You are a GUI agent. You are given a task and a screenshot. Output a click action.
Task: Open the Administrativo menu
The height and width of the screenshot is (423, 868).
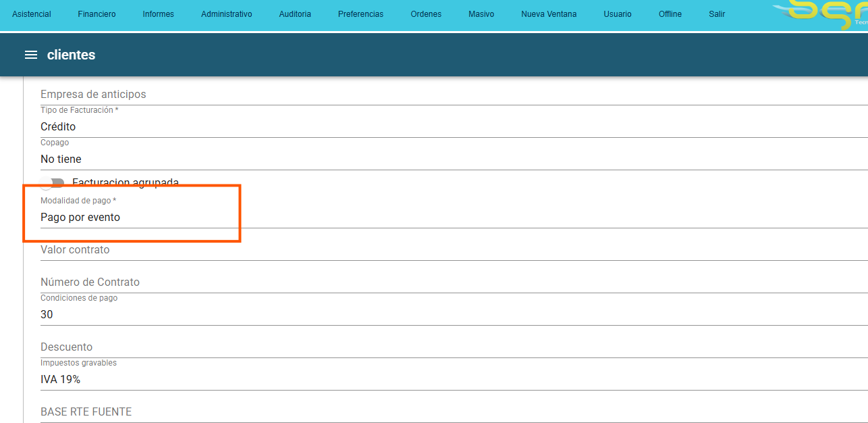pyautogui.click(x=226, y=14)
